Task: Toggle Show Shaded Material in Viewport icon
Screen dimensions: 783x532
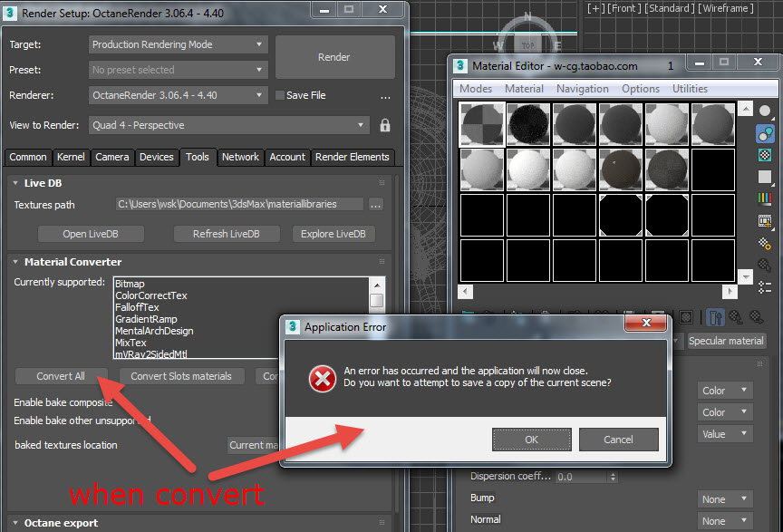Action: coord(687,317)
